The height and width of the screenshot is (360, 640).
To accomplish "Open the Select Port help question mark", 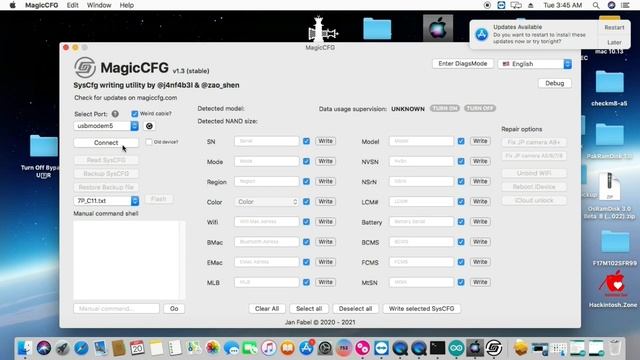I will (x=115, y=114).
